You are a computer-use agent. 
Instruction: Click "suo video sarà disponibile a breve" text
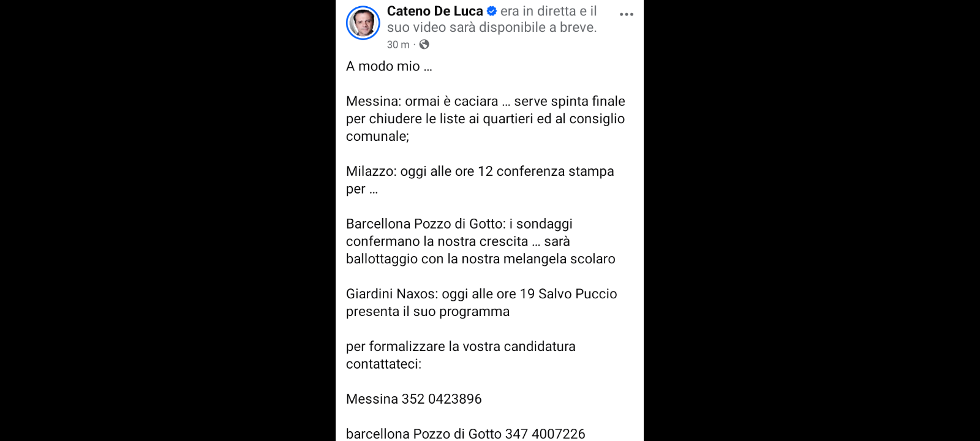[491, 28]
